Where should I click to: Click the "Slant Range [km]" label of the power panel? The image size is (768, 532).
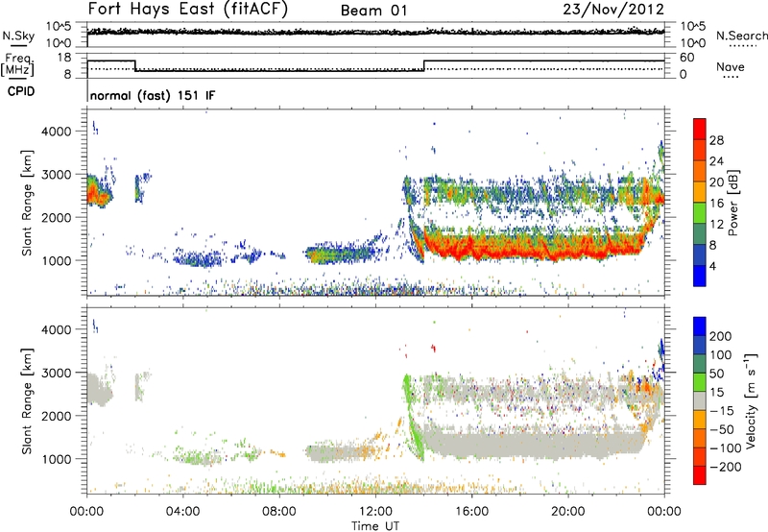pos(27,203)
